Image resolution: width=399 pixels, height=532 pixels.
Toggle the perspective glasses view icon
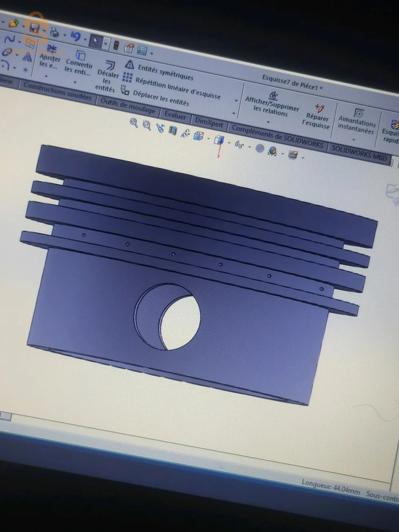click(239, 146)
